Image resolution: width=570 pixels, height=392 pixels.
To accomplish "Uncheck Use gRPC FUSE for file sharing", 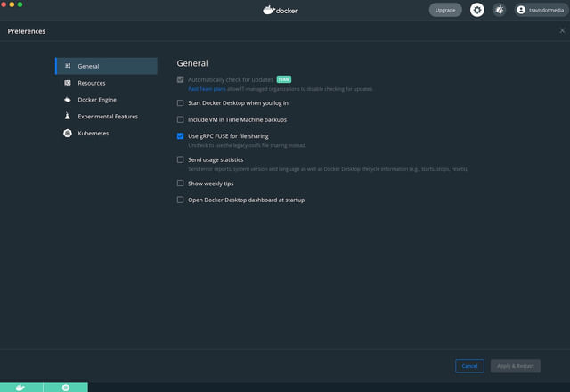I will [x=181, y=136].
